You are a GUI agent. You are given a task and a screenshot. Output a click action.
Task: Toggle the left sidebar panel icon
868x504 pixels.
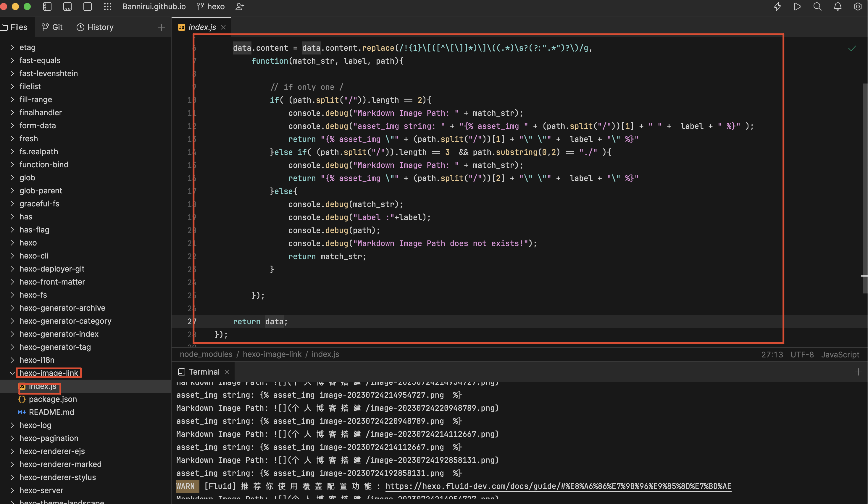[x=47, y=7]
